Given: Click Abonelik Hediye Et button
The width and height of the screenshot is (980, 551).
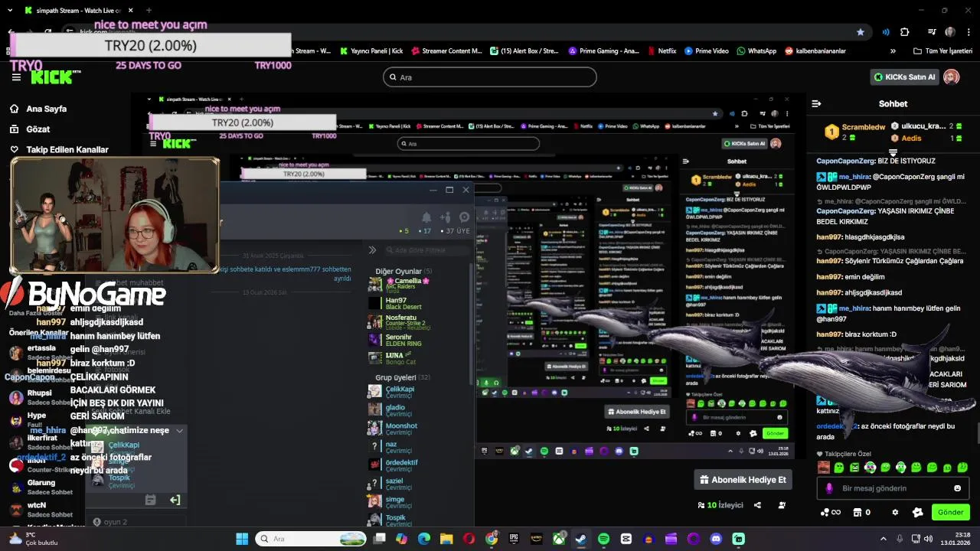Looking at the screenshot, I should coord(743,480).
